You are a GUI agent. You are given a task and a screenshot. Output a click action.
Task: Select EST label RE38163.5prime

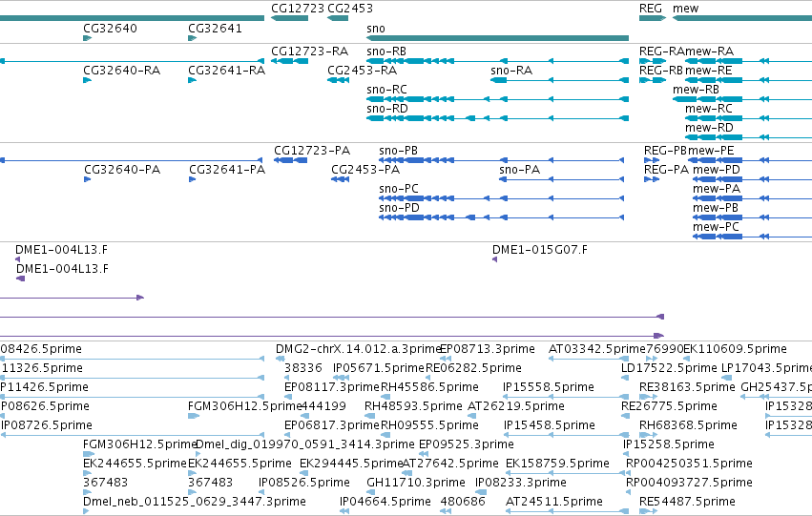point(687,387)
